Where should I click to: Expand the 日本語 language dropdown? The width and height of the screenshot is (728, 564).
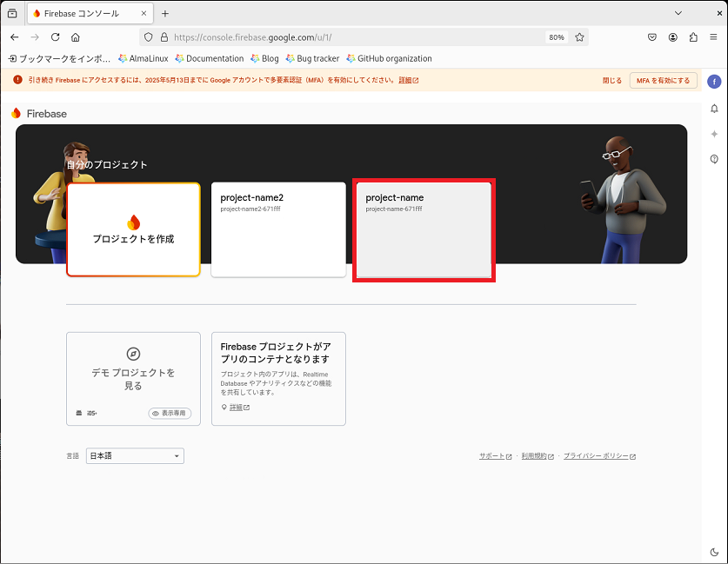pos(135,456)
